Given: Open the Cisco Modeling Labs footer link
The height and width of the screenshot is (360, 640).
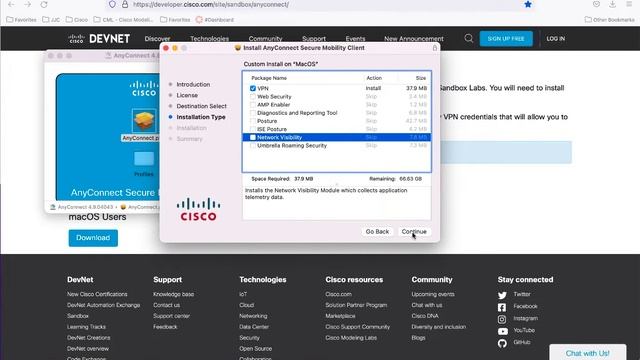Looking at the screenshot, I should (351, 338).
